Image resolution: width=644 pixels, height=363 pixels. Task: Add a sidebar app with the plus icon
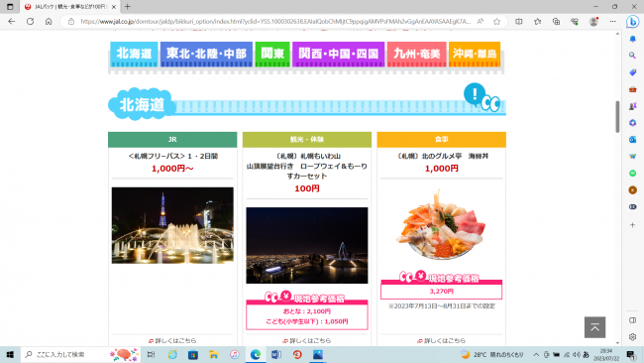click(x=632, y=225)
